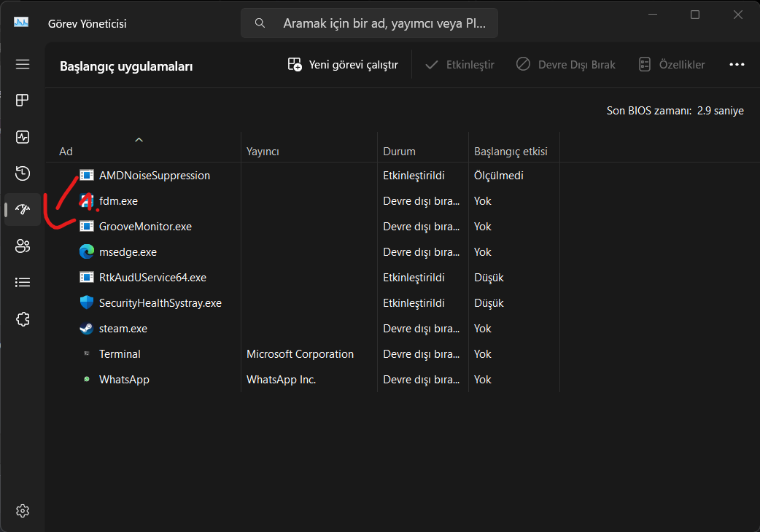
Task: Open the hamburger navigation menu
Action: 23,64
